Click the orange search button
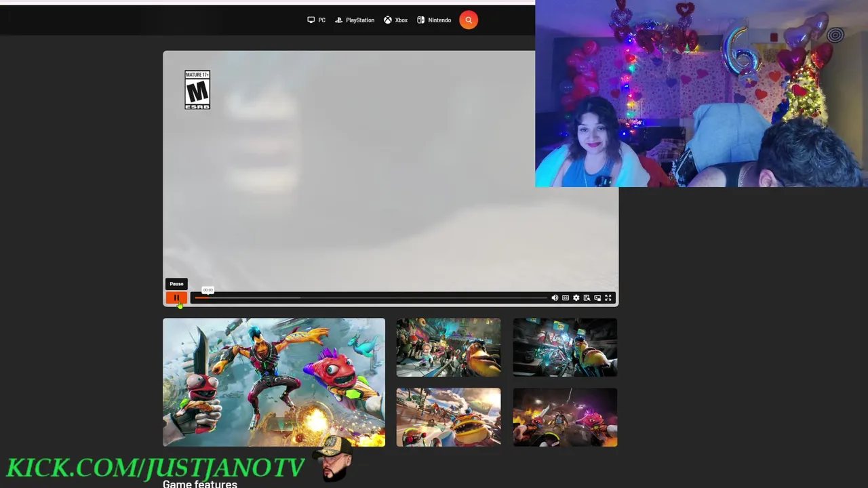This screenshot has height=488, width=868. [469, 20]
